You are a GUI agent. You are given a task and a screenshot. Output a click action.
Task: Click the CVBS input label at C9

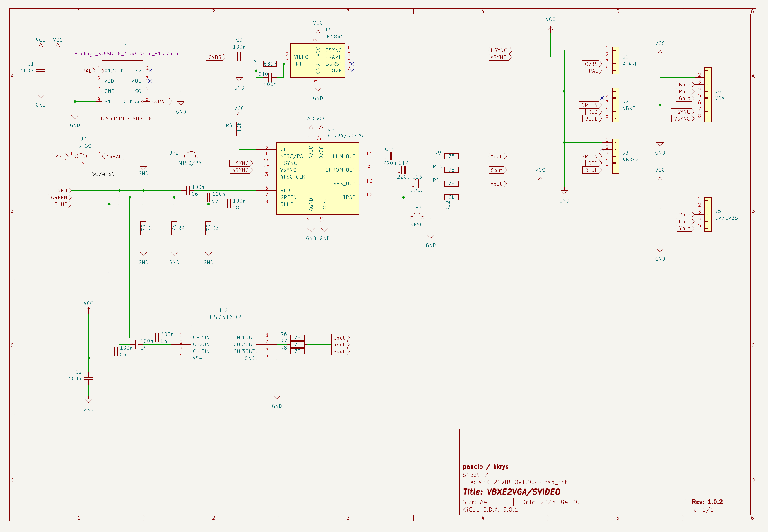click(215, 57)
